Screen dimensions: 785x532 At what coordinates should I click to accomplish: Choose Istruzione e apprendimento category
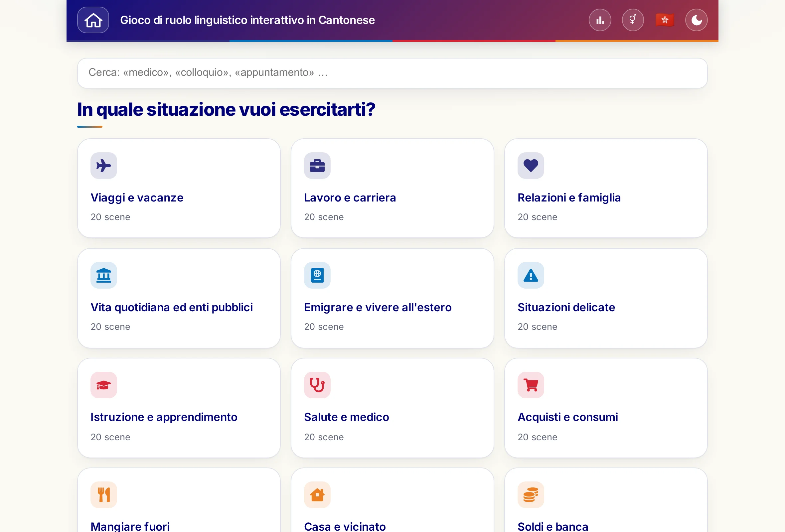point(179,408)
